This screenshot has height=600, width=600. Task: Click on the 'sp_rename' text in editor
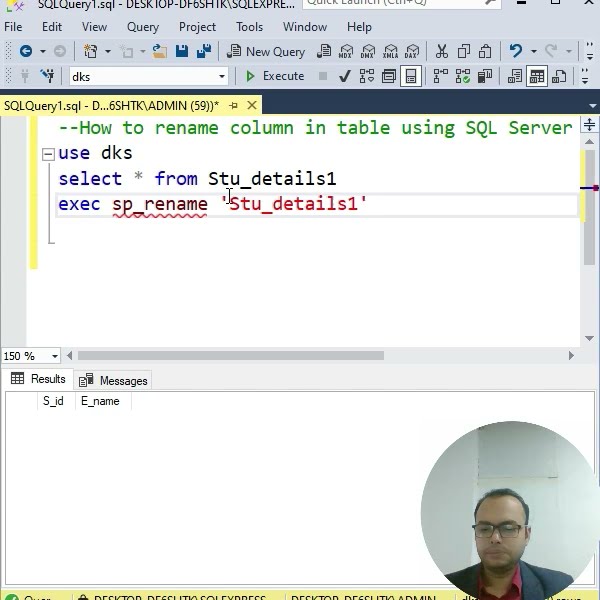160,203
